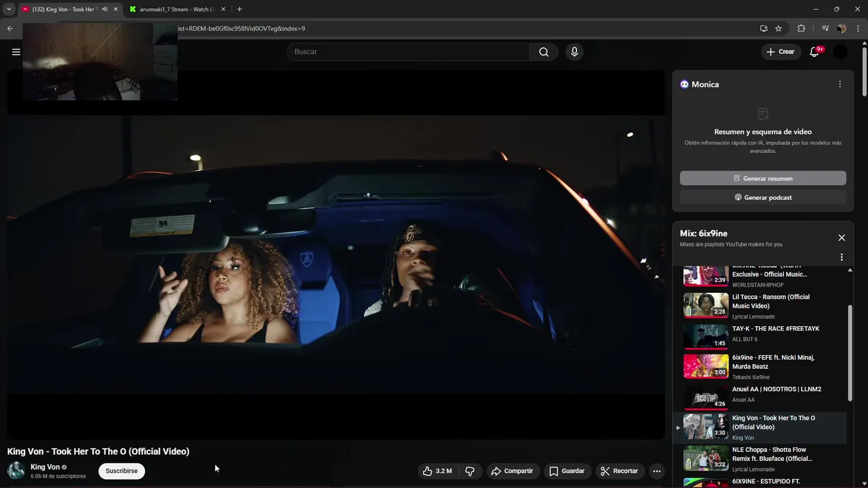Open the Chrome three-dot menu
The width and height of the screenshot is (868, 488).
coord(859,28)
